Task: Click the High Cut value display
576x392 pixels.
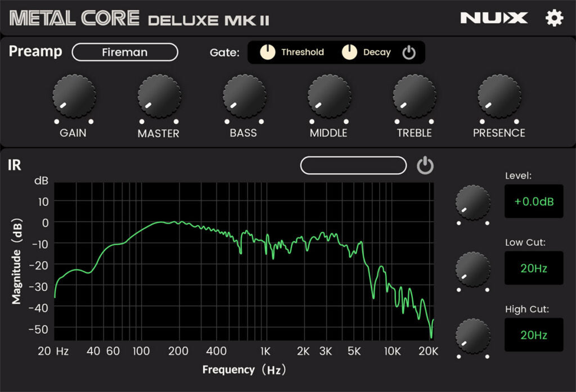Action: pos(533,335)
